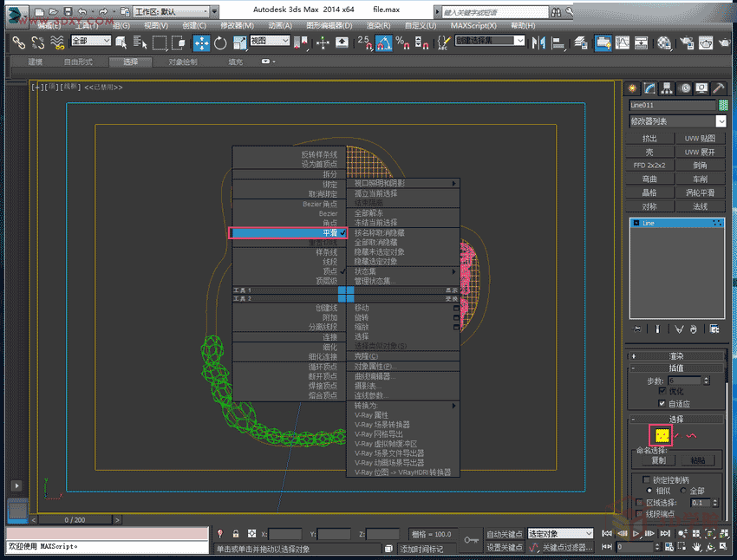The width and height of the screenshot is (737, 560).
Task: Toggle the 自适应 (Adaptive) checkbox
Action: [664, 404]
